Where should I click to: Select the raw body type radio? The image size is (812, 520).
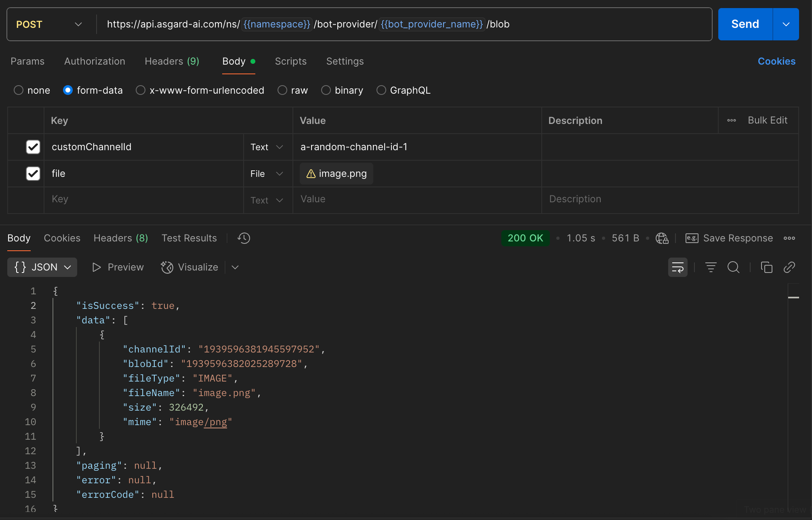[x=282, y=90]
